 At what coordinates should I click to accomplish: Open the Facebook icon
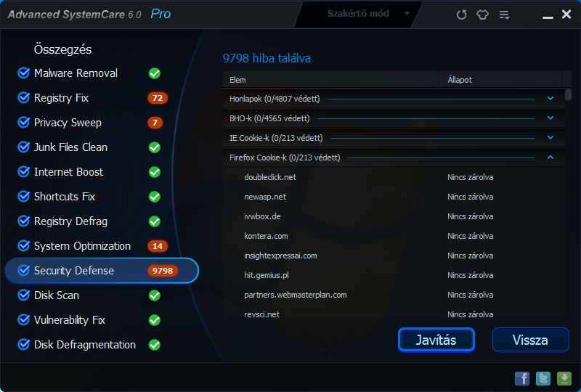pyautogui.click(x=522, y=378)
